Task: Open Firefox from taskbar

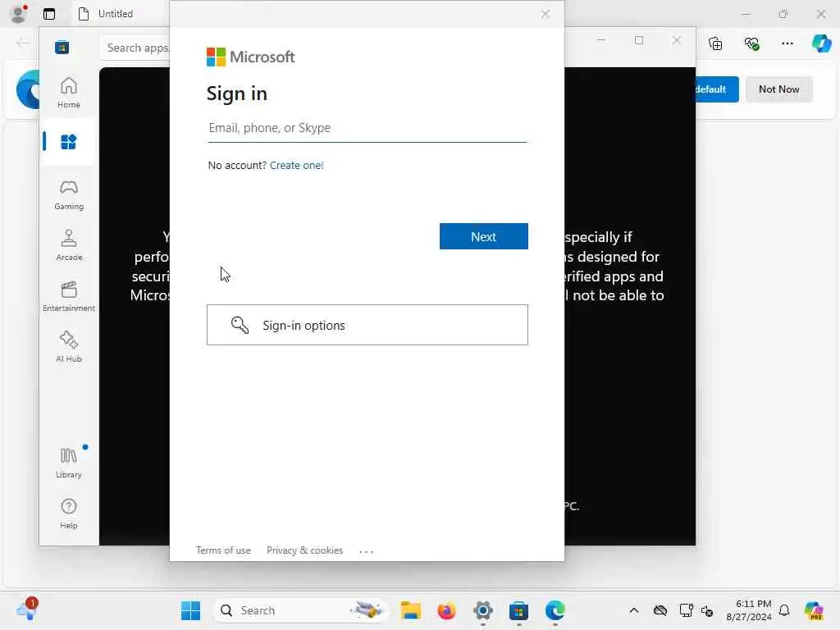Action: 446,610
